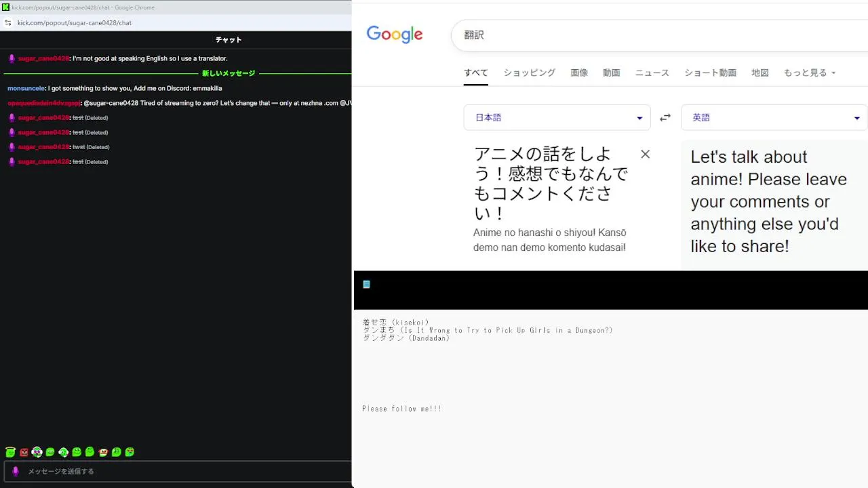This screenshot has height=488, width=868.
Task: Insert the angel halo green emote
Action: 10,452
